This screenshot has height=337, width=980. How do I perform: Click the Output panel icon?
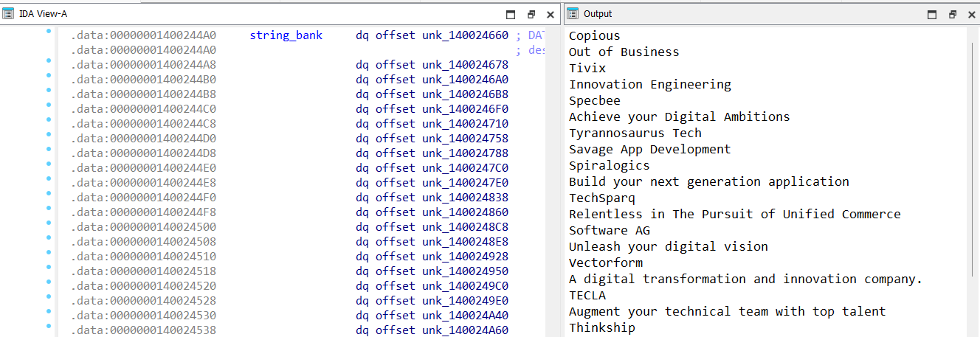(572, 14)
